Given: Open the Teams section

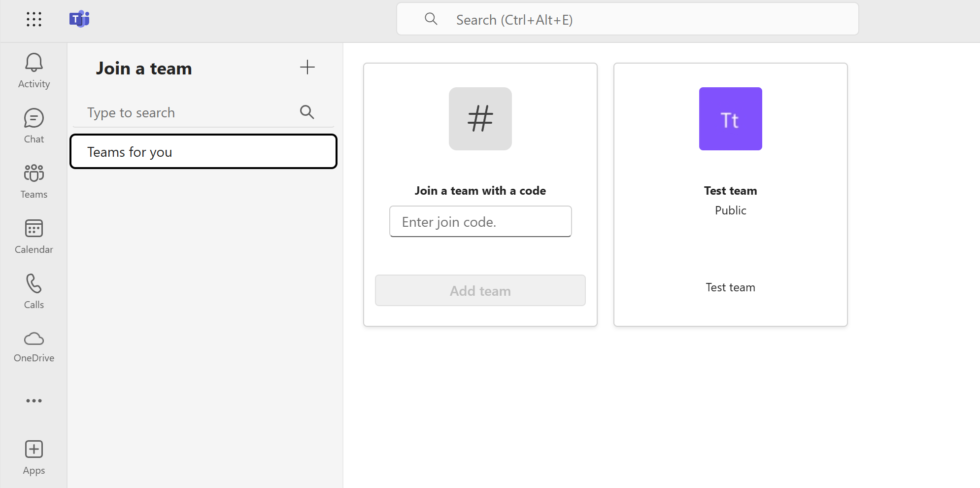Looking at the screenshot, I should tap(34, 181).
